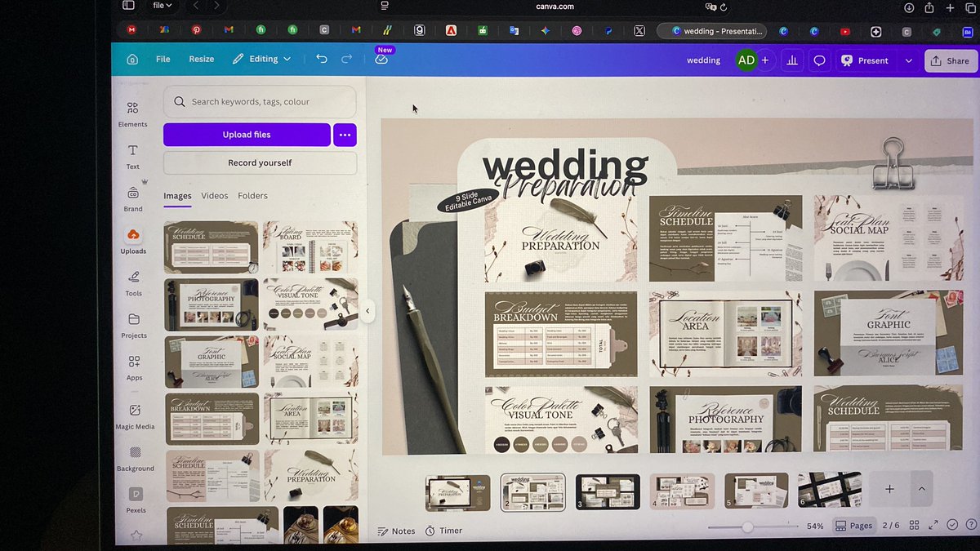
Task: Open the file tab group dropdown
Action: click(163, 5)
